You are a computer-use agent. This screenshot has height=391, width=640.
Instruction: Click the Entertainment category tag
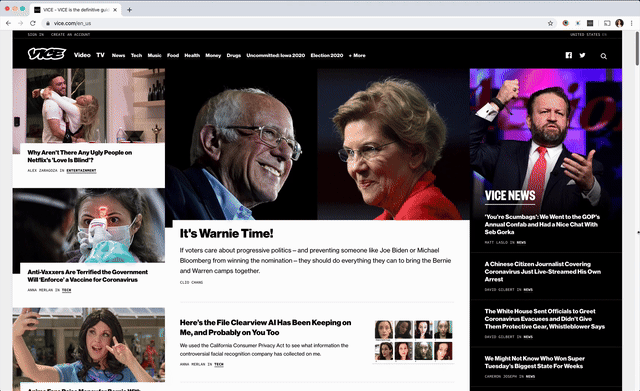pyautogui.click(x=81, y=171)
